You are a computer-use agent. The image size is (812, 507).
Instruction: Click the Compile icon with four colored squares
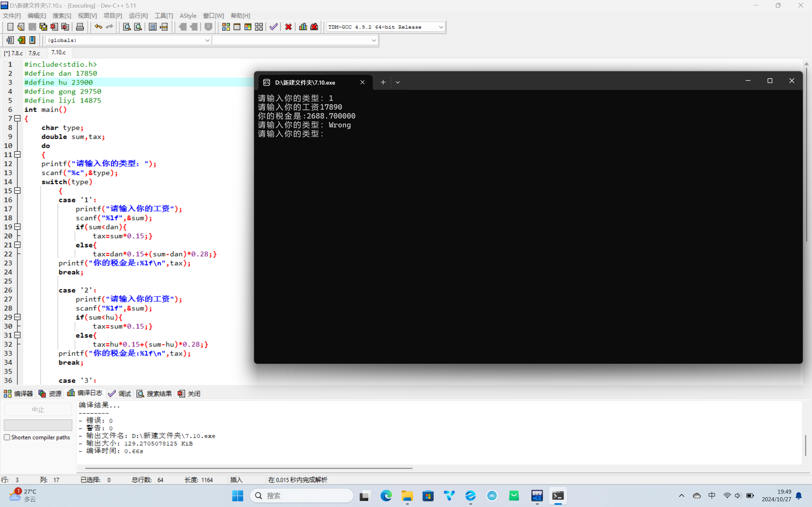pos(226,27)
